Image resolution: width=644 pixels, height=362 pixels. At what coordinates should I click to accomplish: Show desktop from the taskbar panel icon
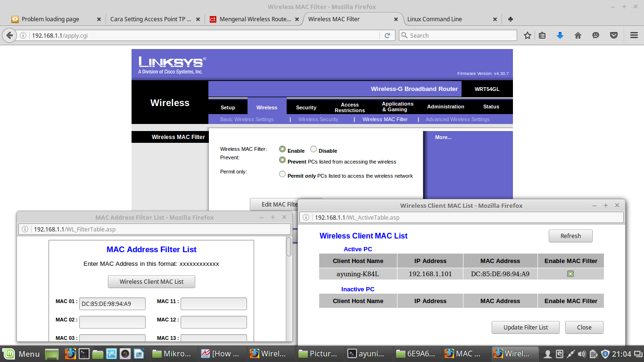(x=52, y=354)
